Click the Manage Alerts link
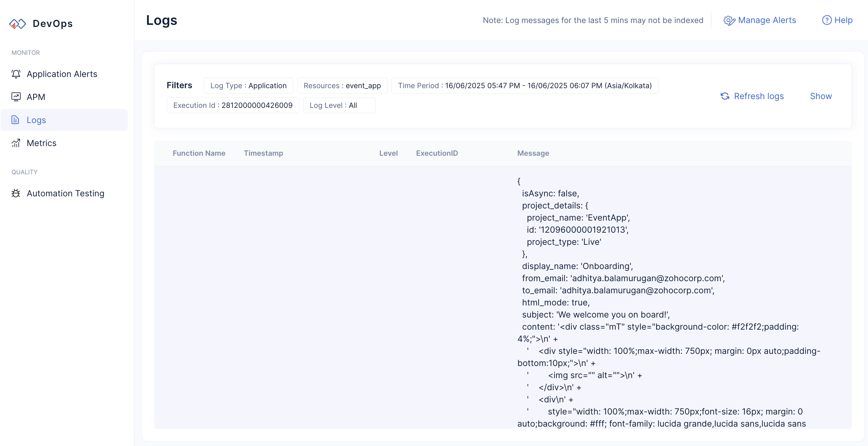The height and width of the screenshot is (446, 868). 760,20
